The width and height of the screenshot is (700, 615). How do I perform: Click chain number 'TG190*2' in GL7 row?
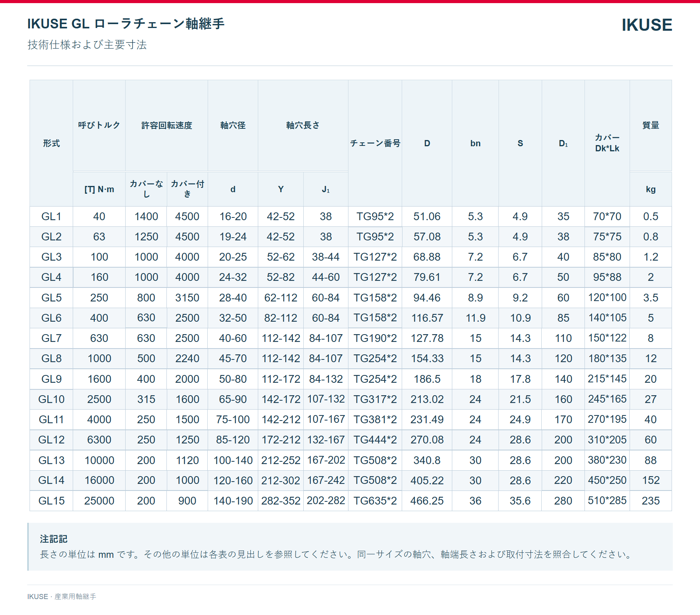tap(375, 338)
